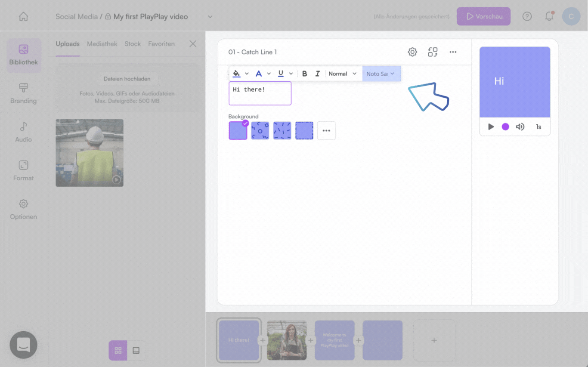Open the Normal text size dropdown
588x367 pixels.
pos(343,74)
